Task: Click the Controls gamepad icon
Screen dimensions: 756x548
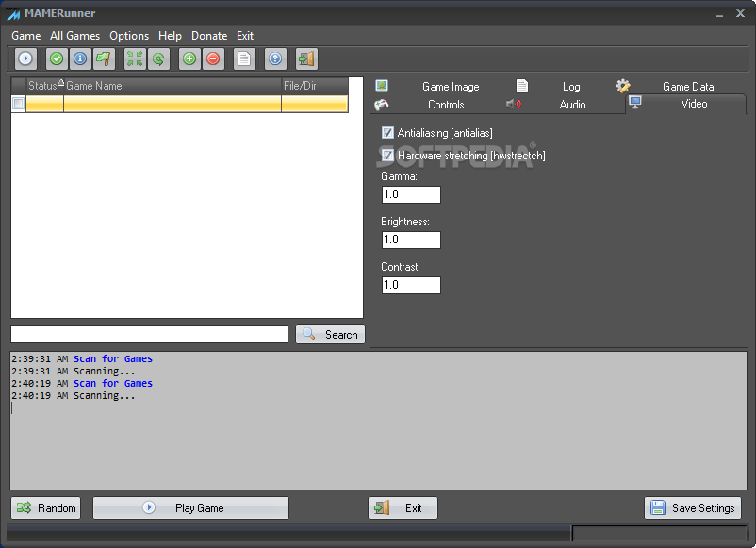Action: (x=382, y=104)
